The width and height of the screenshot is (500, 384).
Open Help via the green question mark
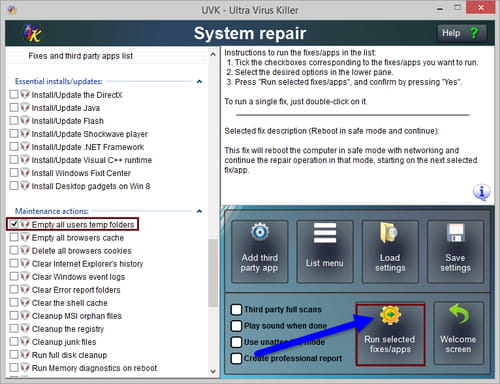click(474, 33)
